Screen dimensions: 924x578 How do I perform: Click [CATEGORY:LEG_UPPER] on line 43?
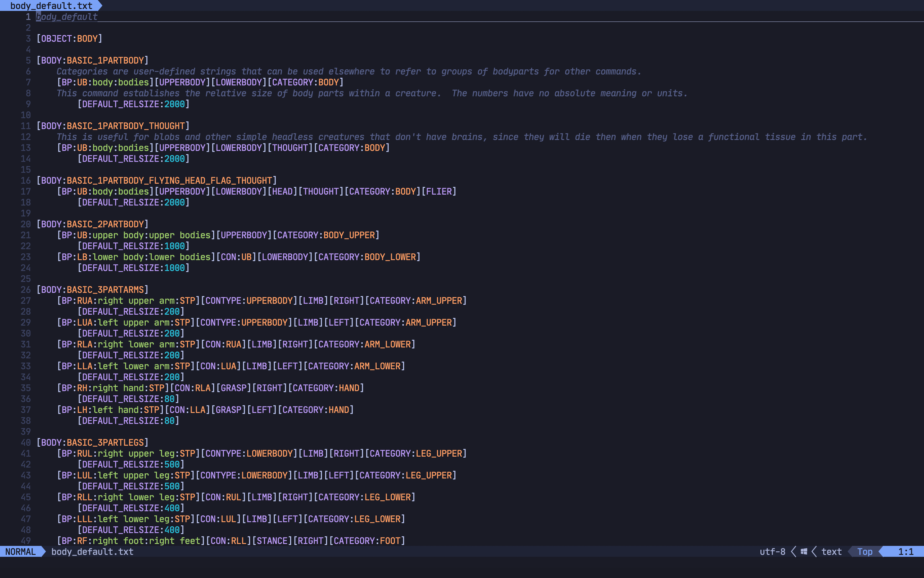pyautogui.click(x=406, y=476)
